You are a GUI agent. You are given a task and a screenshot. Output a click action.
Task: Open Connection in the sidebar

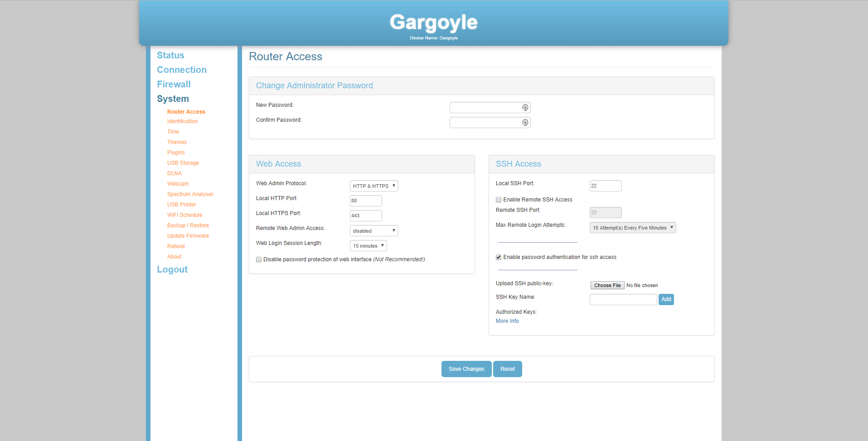(181, 70)
